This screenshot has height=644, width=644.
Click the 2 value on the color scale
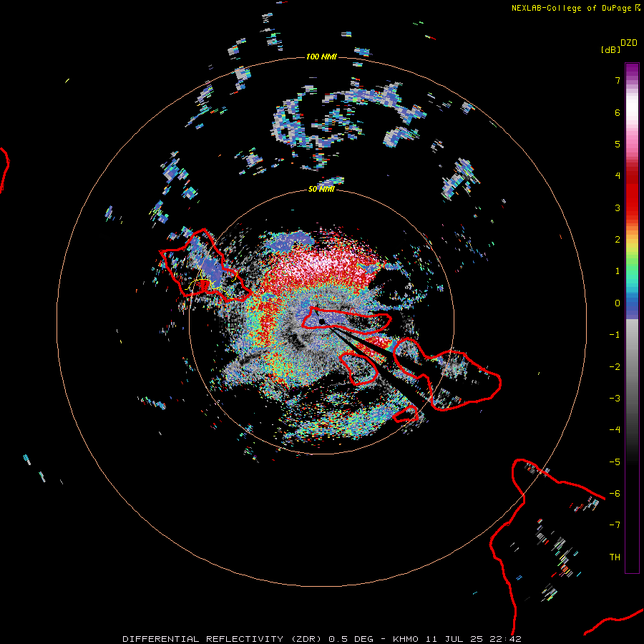click(x=618, y=240)
